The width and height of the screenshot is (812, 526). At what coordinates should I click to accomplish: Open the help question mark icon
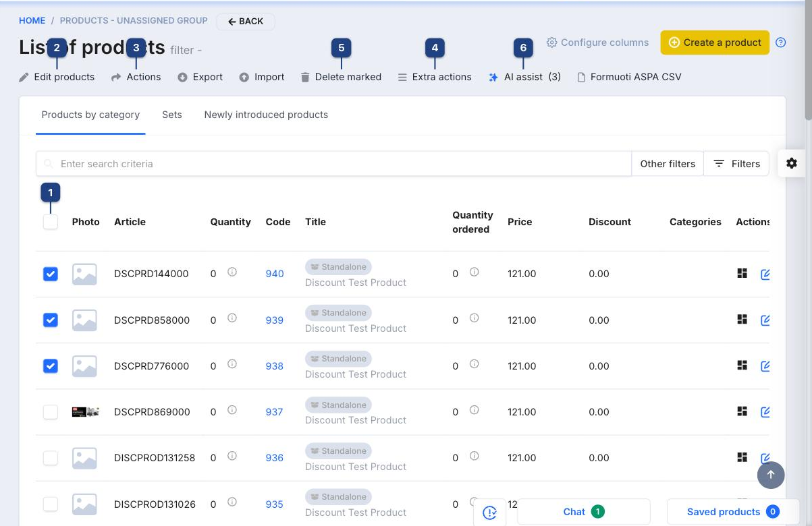781,42
